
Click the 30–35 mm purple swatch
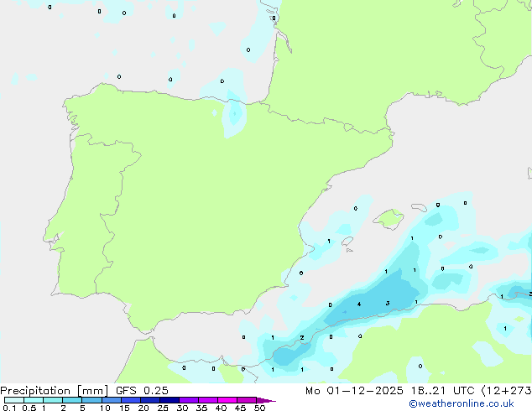[x=188, y=400]
